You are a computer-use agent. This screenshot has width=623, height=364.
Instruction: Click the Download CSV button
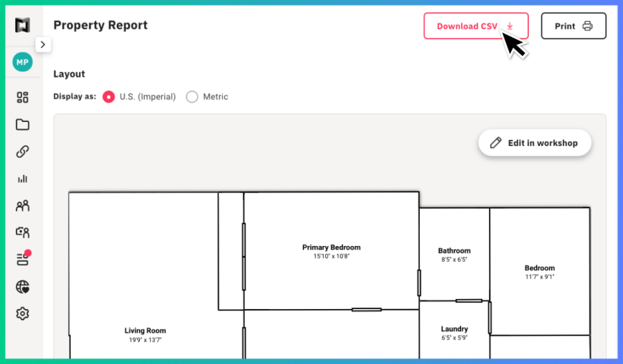476,26
